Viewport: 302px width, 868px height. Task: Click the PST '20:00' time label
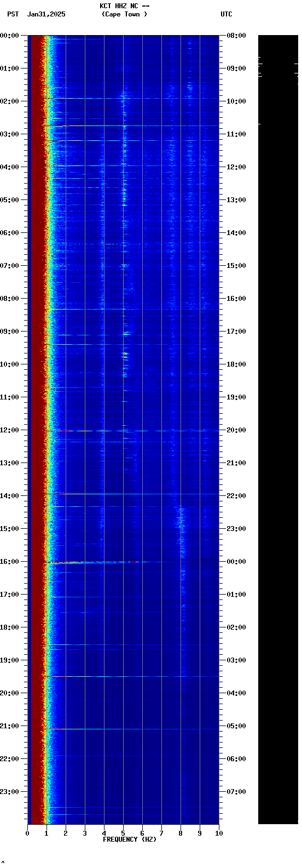click(x=10, y=693)
